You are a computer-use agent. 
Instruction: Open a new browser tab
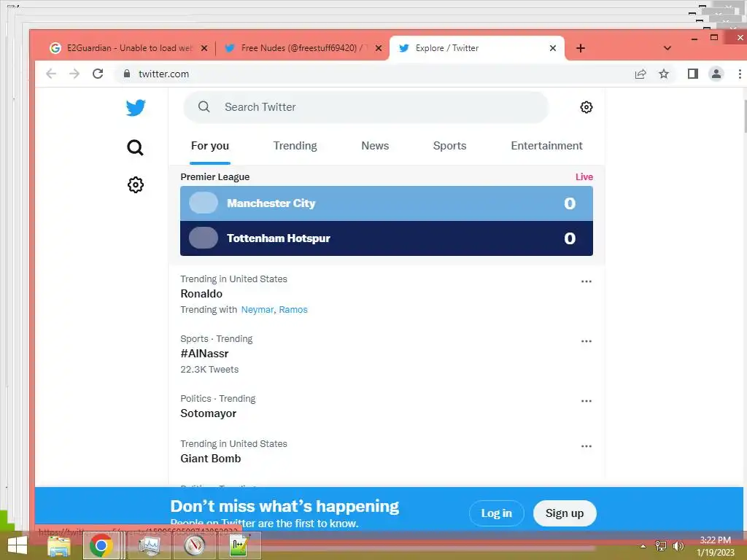point(580,48)
